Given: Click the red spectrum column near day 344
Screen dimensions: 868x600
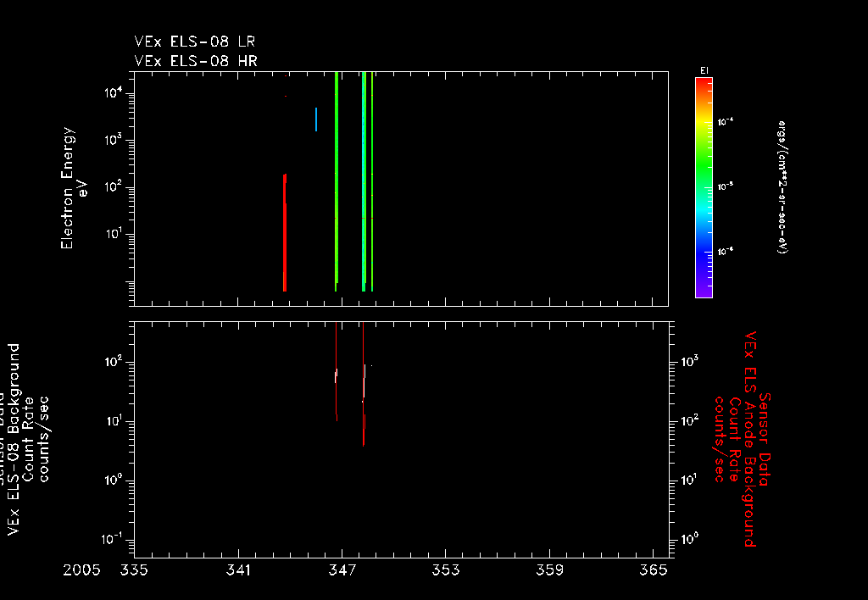Looking at the screenshot, I should (285, 232).
